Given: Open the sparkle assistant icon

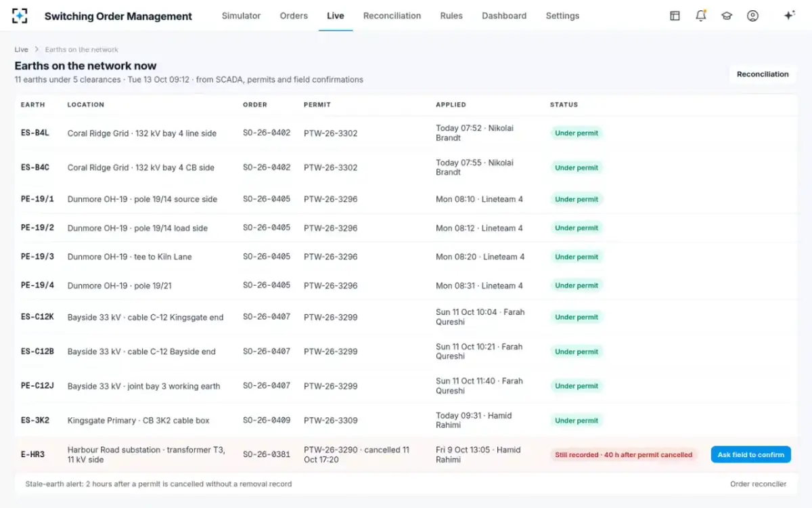Looking at the screenshot, I should click(789, 16).
